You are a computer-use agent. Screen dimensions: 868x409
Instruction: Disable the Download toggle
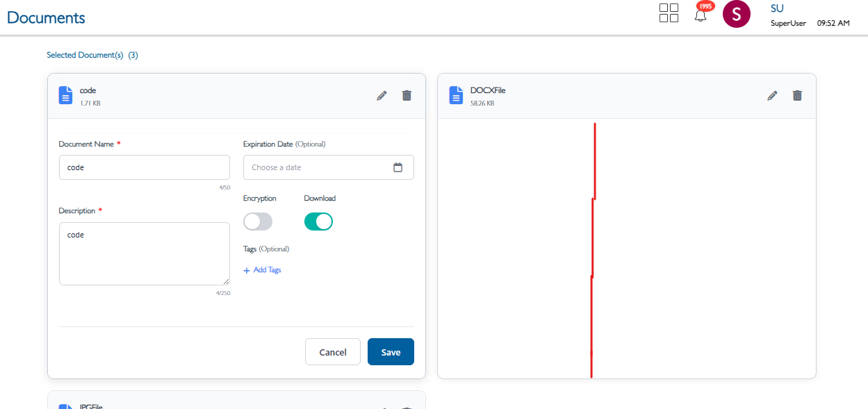(x=318, y=222)
